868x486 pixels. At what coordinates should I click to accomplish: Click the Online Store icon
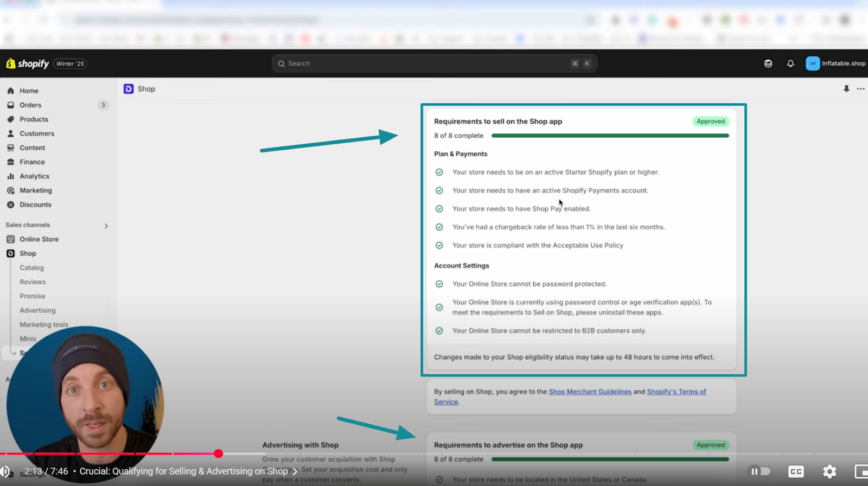[10, 239]
